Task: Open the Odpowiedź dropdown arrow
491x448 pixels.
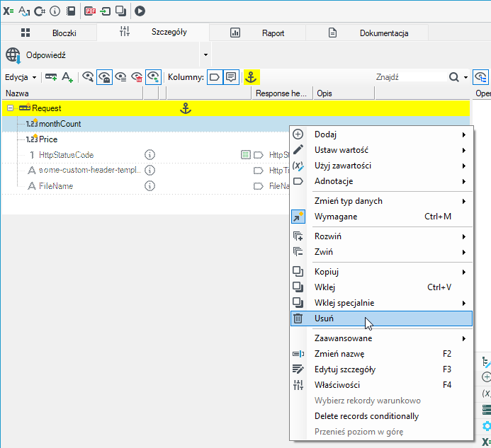Action: (x=205, y=55)
